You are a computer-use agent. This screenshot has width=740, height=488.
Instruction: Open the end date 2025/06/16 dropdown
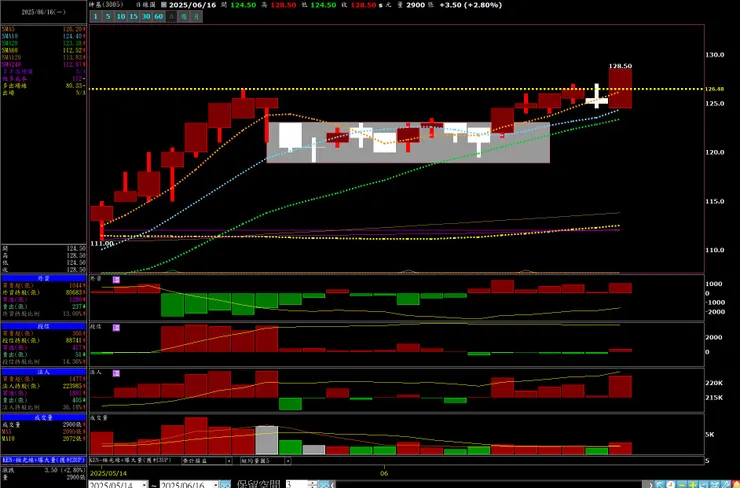pyautogui.click(x=216, y=485)
